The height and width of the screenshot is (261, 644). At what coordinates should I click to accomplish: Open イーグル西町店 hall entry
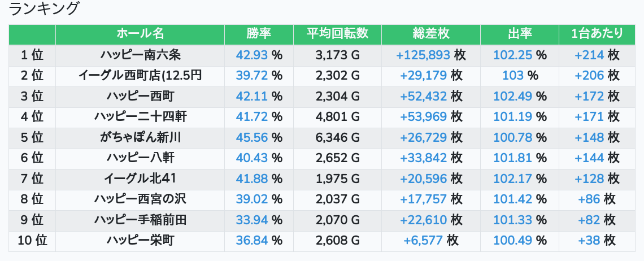(140, 75)
